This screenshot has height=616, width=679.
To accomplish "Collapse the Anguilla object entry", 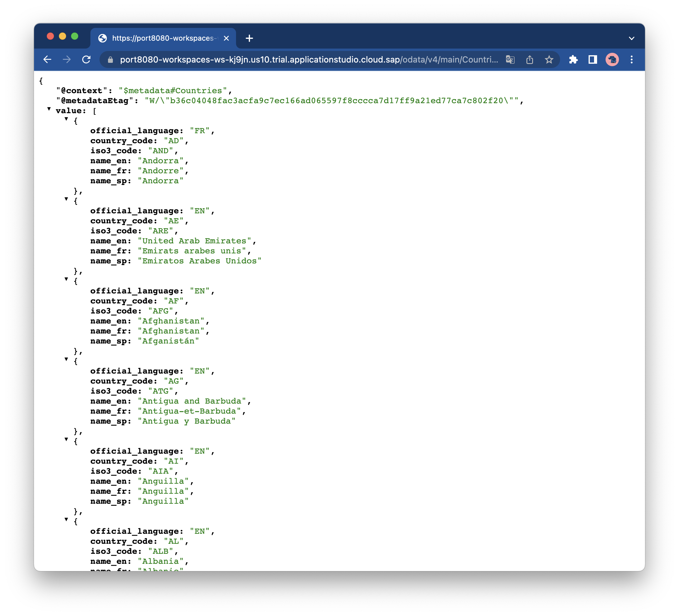I will click(66, 439).
